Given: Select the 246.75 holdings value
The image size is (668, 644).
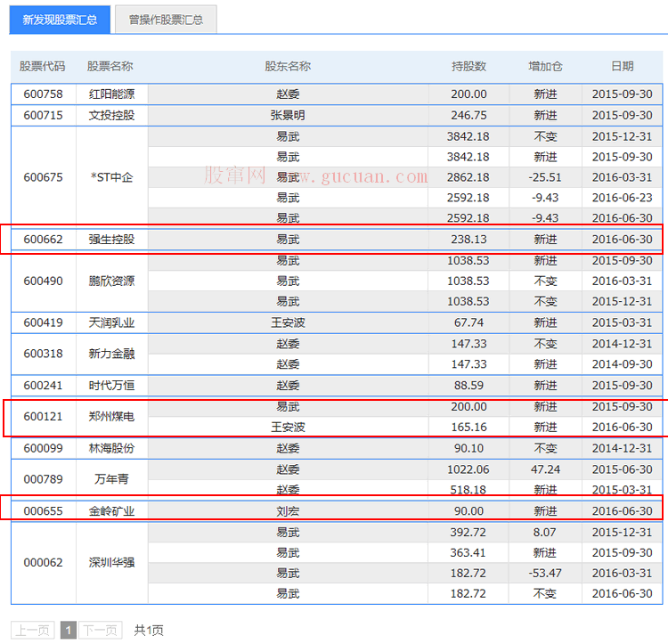Looking at the screenshot, I should 468,116.
